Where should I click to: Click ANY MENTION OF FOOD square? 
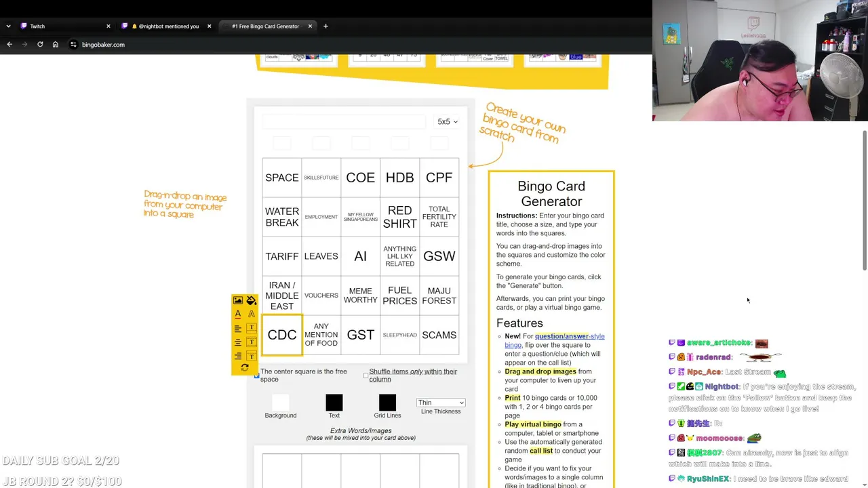321,335
